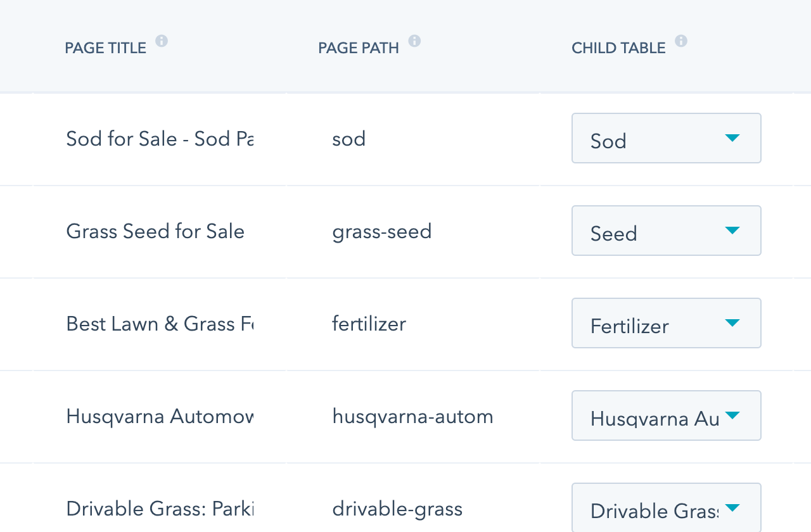Select the 'Grass Seed for Sale' title cell
The image size is (811, 532).
(155, 232)
